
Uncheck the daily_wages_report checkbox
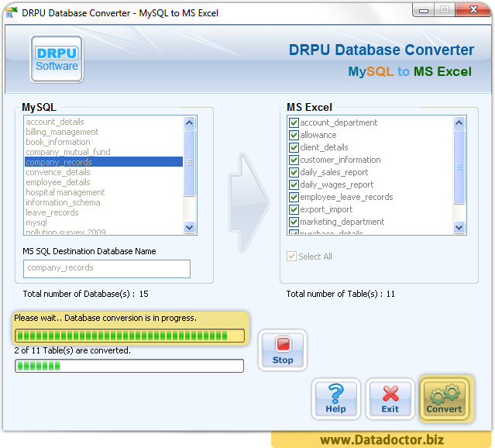[294, 184]
